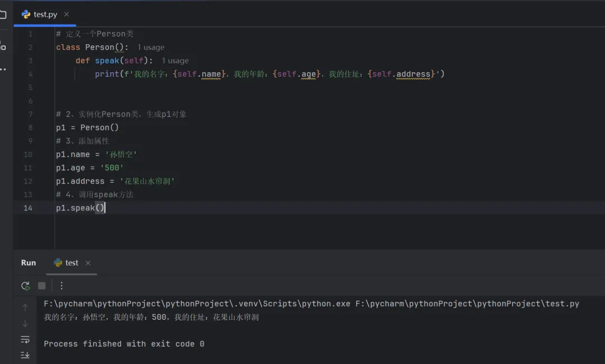
Task: Open Run toolbar more options menu
Action: [62, 286]
